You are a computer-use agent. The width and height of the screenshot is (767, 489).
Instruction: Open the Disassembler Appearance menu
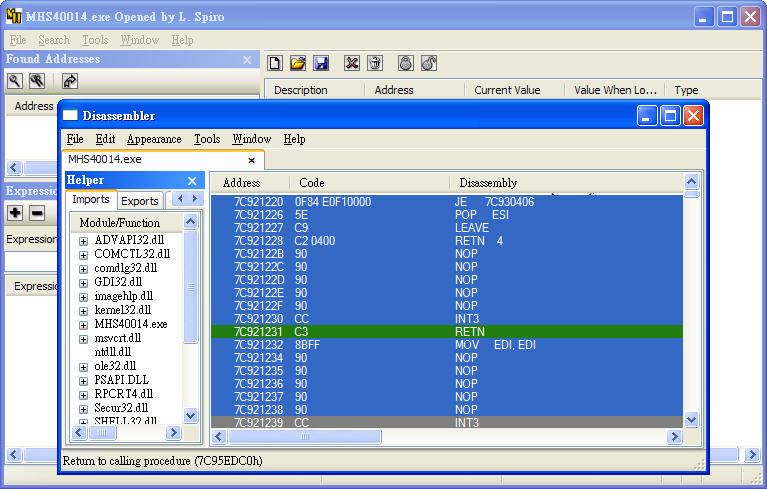click(x=154, y=139)
